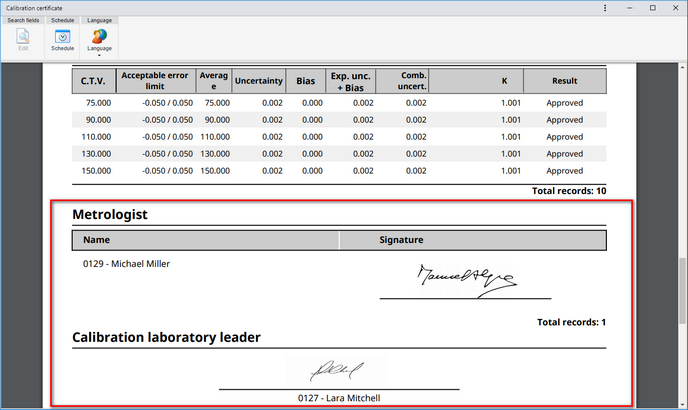Open the Language people icon

click(99, 36)
